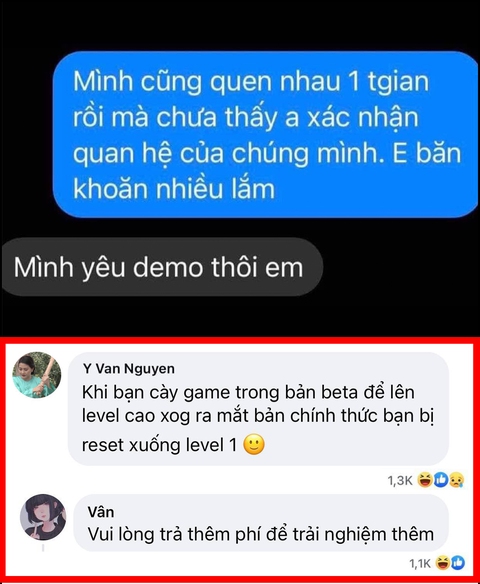The height and width of the screenshot is (584, 480).
Task: Click the sad reaction on Y Van Nguyen's comment
Action: pos(456,480)
